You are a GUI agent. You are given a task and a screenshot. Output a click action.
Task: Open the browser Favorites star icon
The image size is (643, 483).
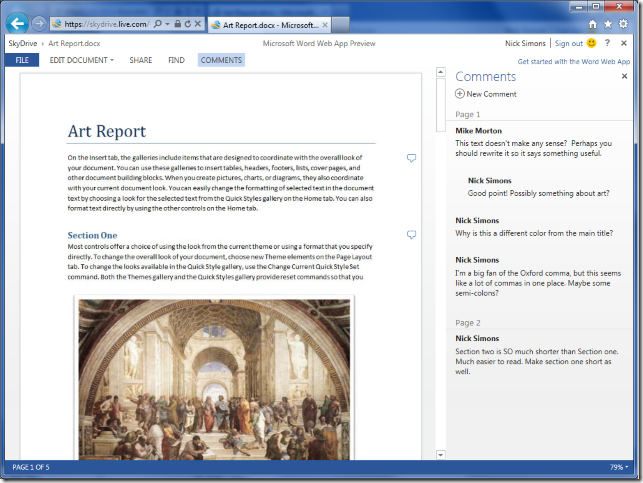click(608, 23)
